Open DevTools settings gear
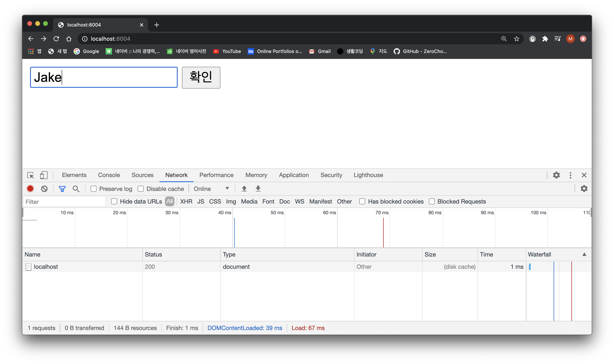Screen dimensions: 614x364 556,175
